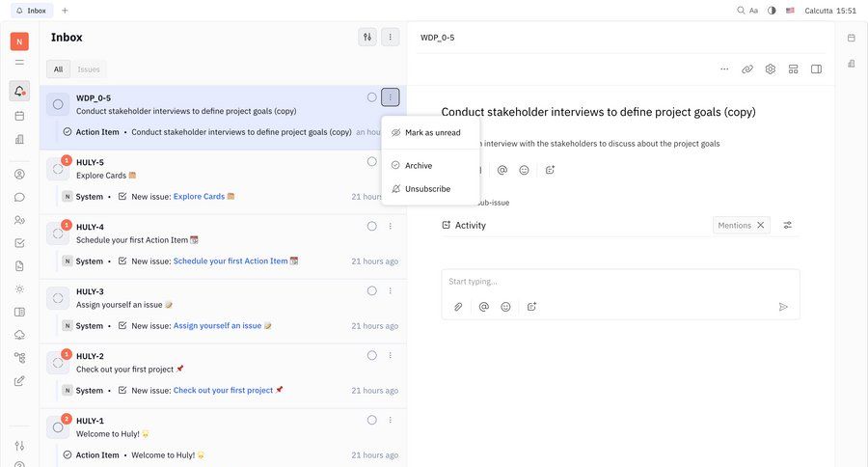Open the Planner calendar icon in sidebar
This screenshot has height=467, width=868.
click(x=19, y=116)
